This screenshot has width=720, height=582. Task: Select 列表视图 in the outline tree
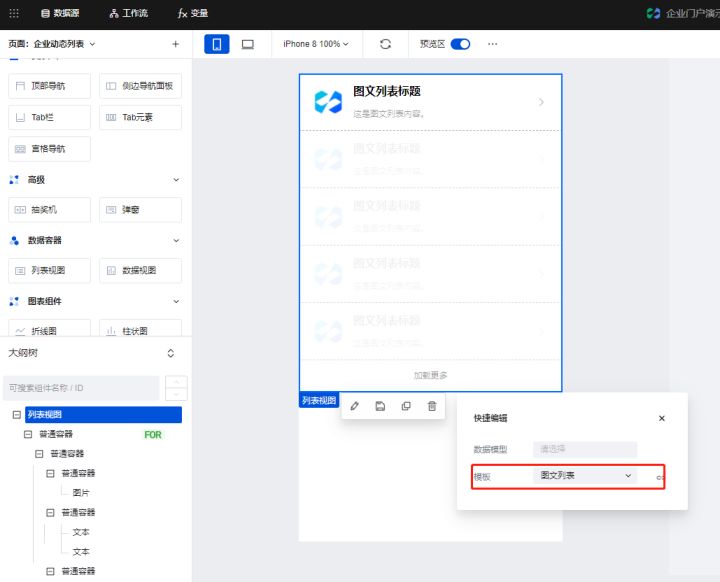pos(103,415)
